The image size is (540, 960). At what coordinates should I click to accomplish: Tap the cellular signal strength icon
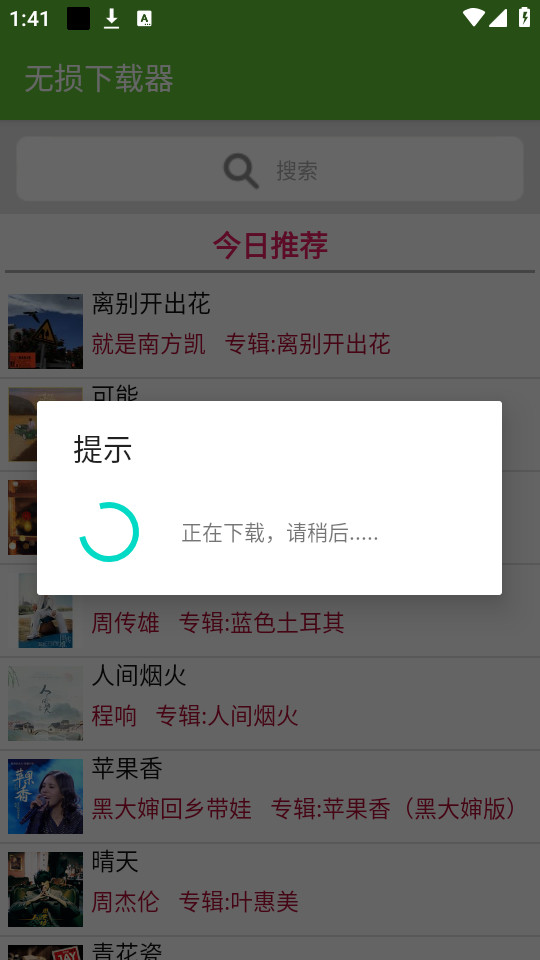(498, 18)
